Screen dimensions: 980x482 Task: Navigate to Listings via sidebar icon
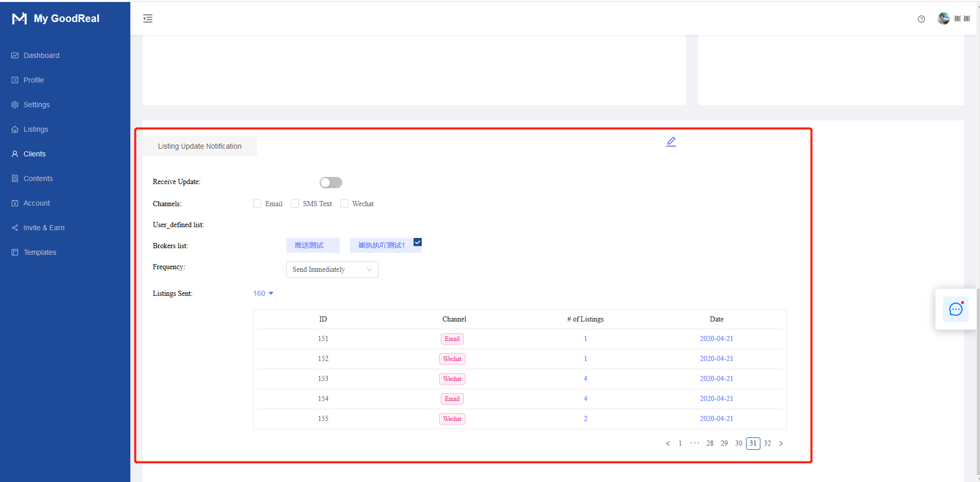click(x=35, y=129)
